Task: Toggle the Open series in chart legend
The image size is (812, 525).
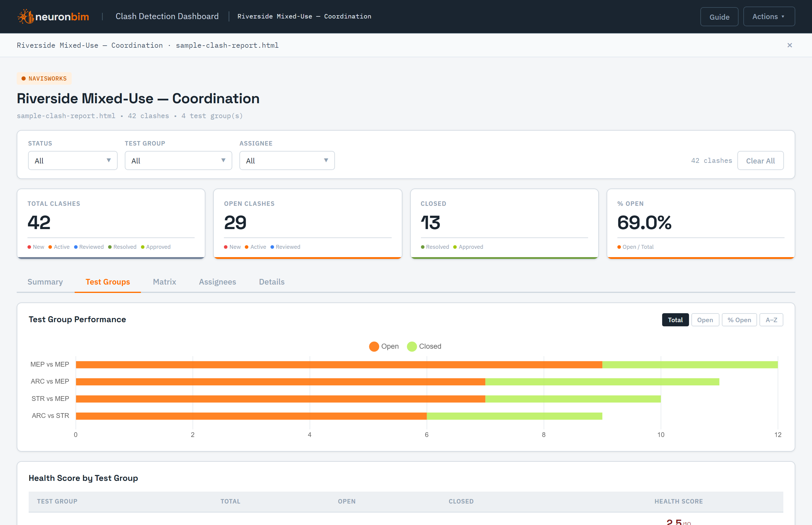Action: (x=384, y=346)
